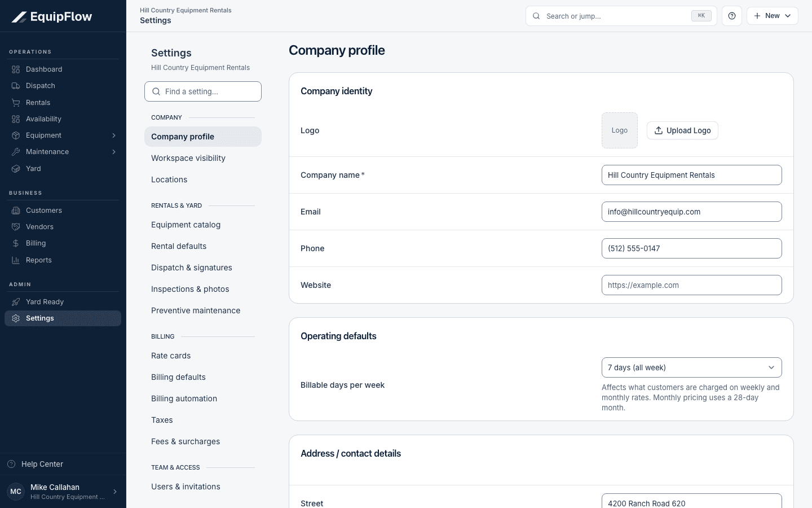Click the Yard Ready rocket icon
The width and height of the screenshot is (812, 508).
(16, 302)
